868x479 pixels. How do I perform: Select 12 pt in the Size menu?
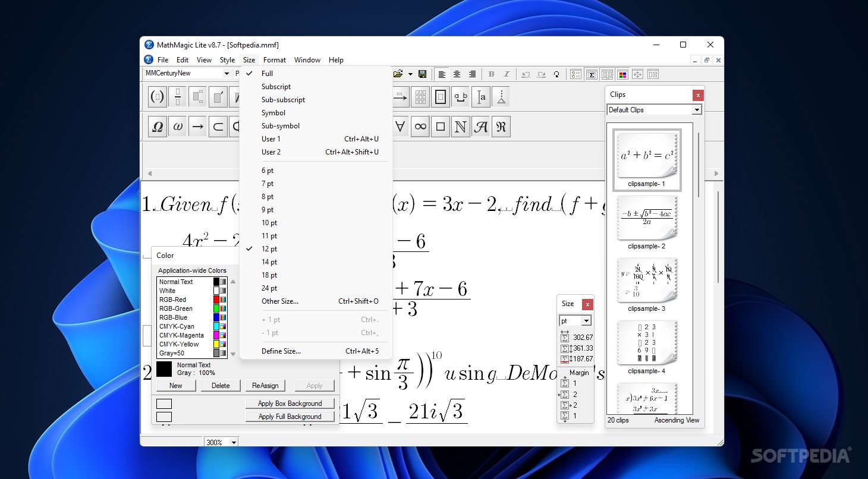(316, 249)
